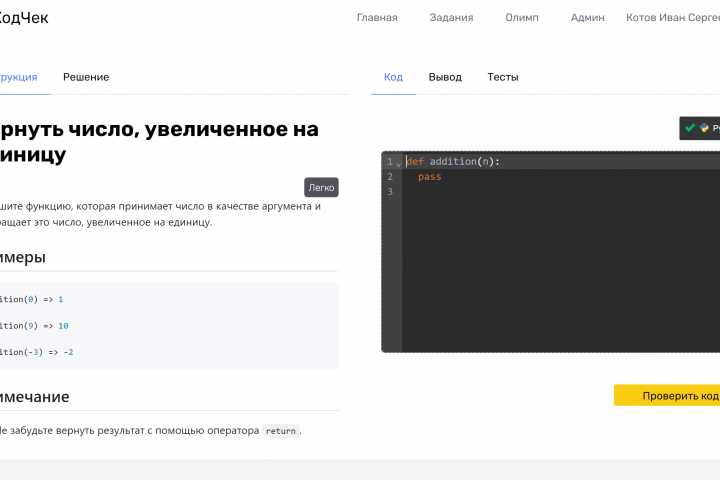Collapse the code fold arrow on line 1
This screenshot has width=720, height=480.
point(399,164)
